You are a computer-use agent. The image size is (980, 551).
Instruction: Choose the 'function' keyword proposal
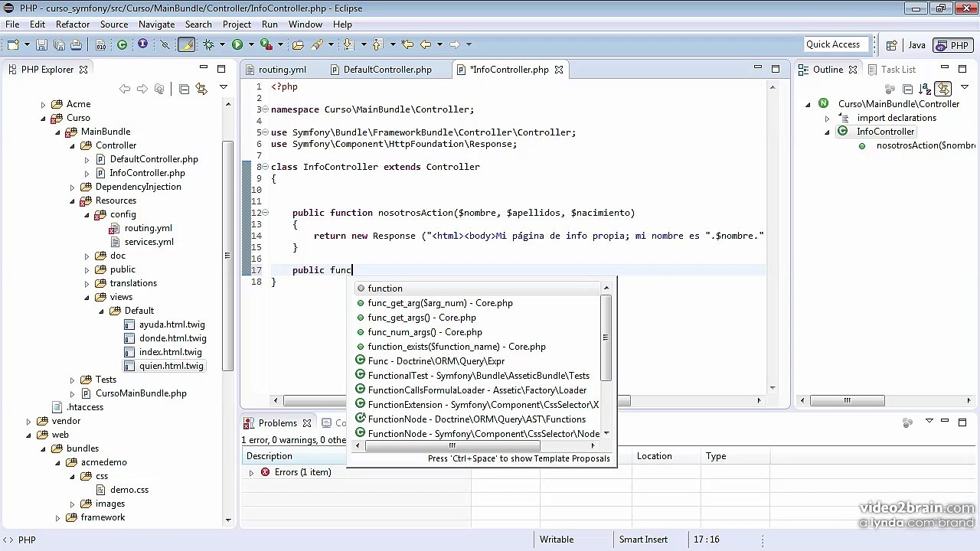[385, 289]
